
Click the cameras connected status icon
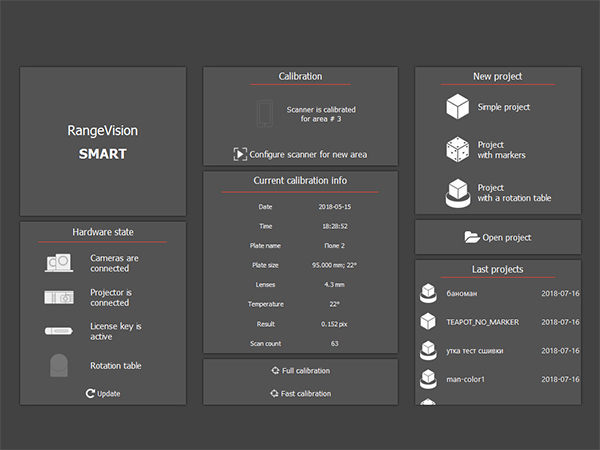point(58,263)
